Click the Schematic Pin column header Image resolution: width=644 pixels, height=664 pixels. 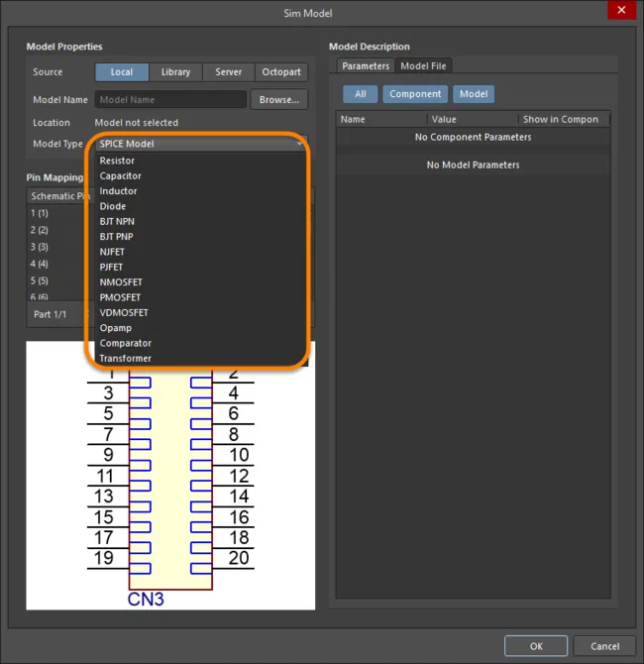58,196
